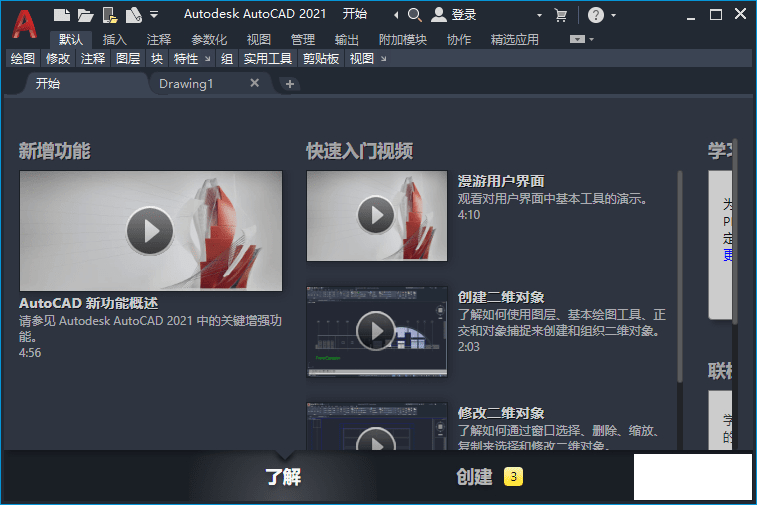This screenshot has width=757, height=505.
Task: Click the 漫游用户界面 title
Action: 501,181
